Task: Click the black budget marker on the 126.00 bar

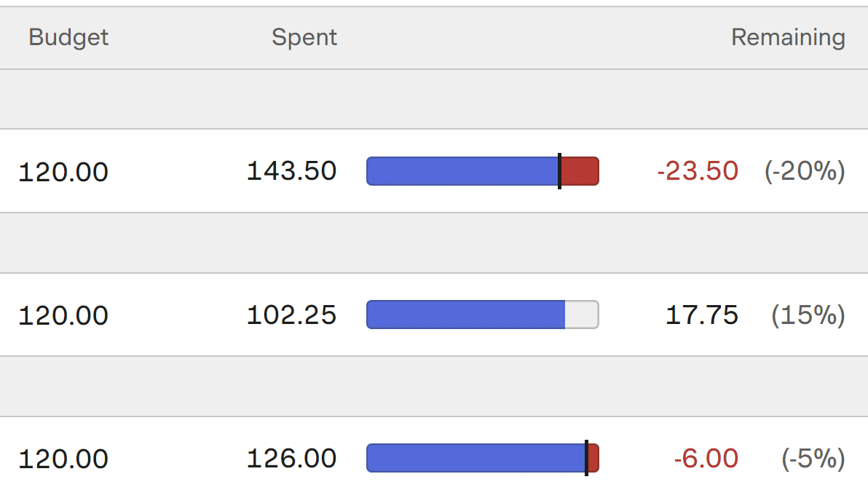Action: (x=586, y=458)
